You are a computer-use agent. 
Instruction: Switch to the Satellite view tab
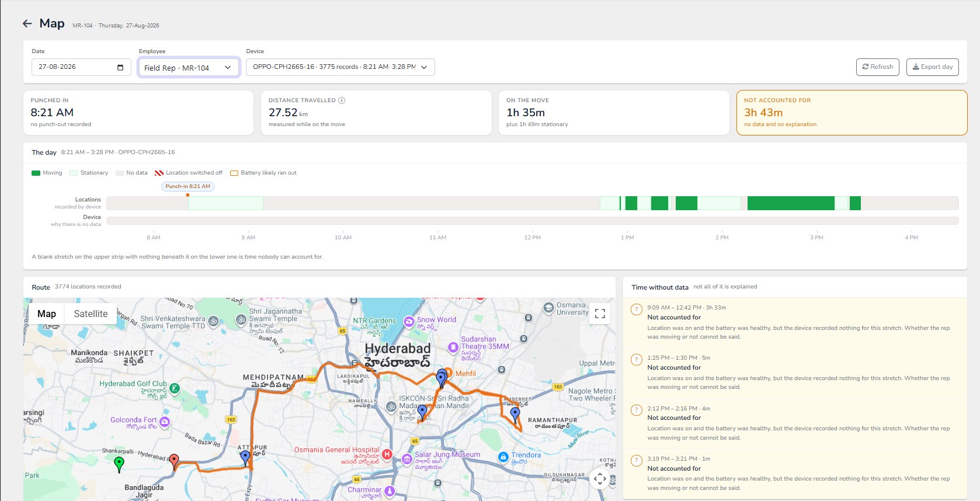tap(91, 314)
